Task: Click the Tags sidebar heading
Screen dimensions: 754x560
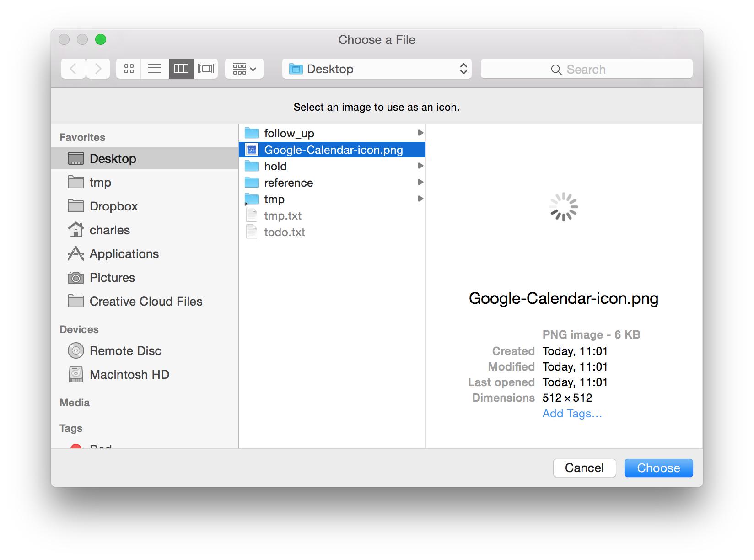Action: click(71, 428)
